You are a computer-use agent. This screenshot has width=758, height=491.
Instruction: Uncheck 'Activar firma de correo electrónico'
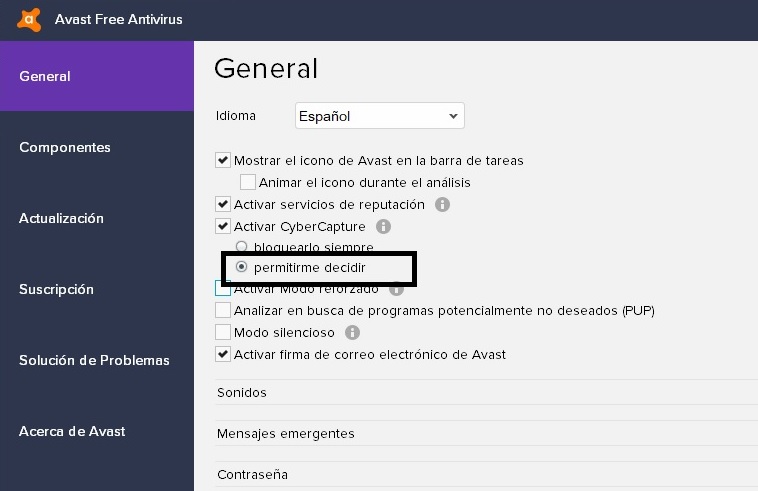click(223, 355)
